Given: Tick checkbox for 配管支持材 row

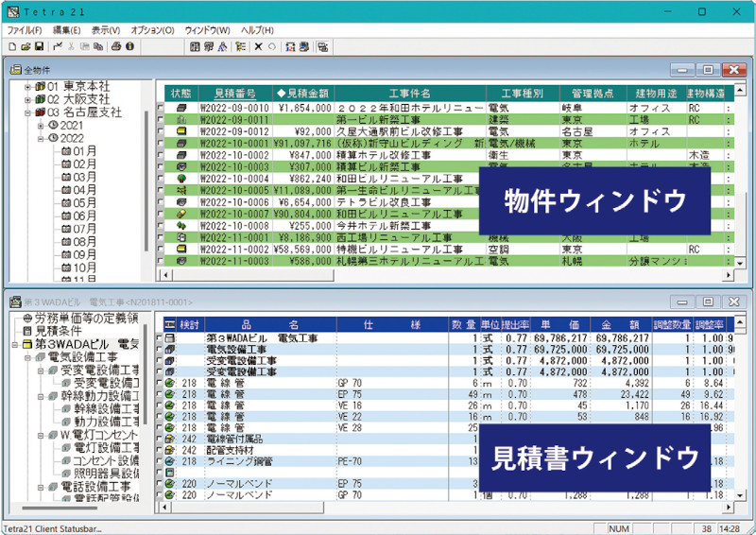Looking at the screenshot, I should click(160, 450).
